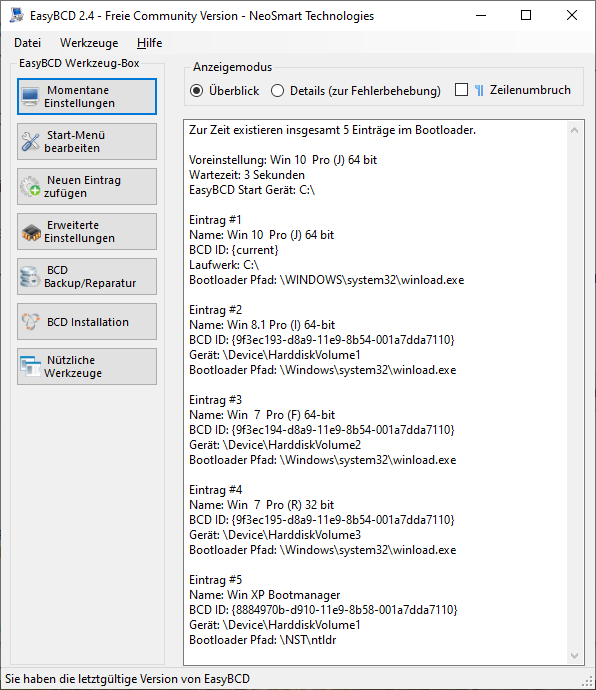Screen dimensions: 596x690
Task: Click the 'Eintrag #1' heading
Action: pyautogui.click(x=215, y=220)
